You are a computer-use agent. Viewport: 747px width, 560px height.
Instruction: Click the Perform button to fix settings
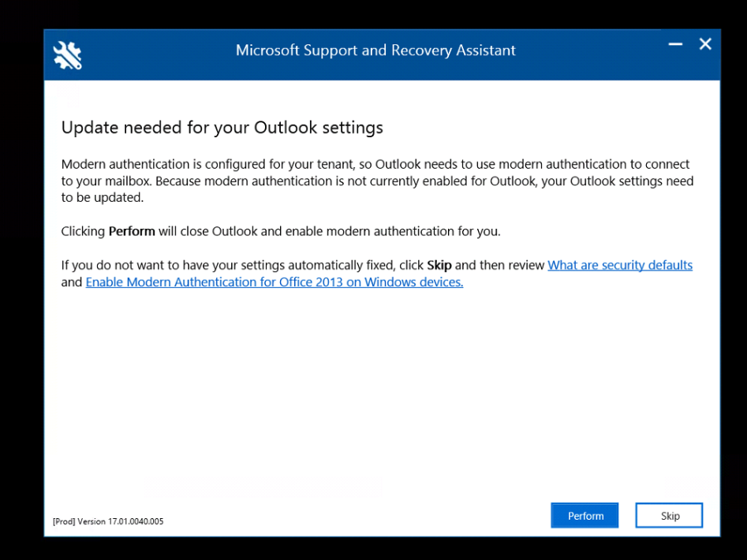click(585, 515)
